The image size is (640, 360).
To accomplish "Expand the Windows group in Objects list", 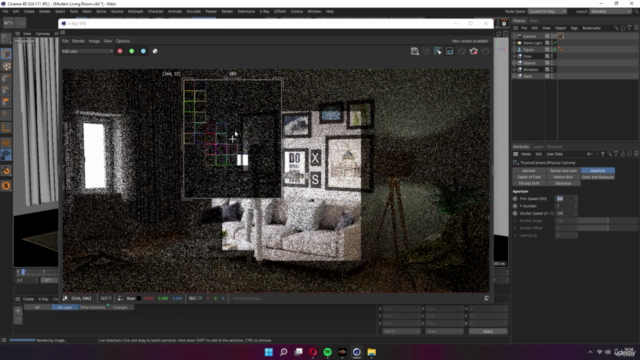I will tap(515, 69).
